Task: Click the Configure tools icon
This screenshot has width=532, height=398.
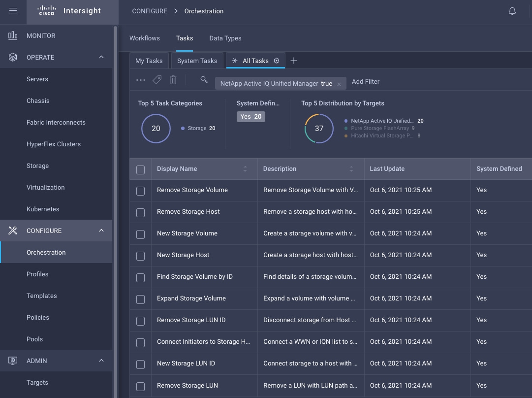Action: coord(13,231)
